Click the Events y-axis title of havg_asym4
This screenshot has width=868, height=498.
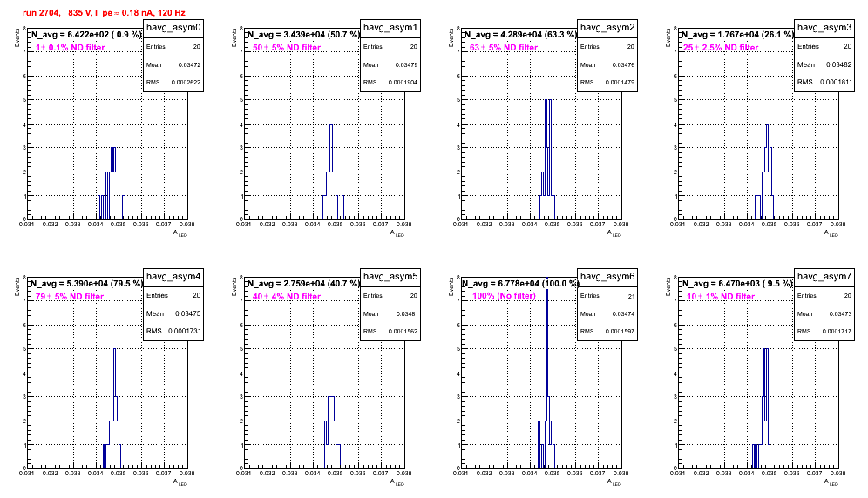[17, 286]
